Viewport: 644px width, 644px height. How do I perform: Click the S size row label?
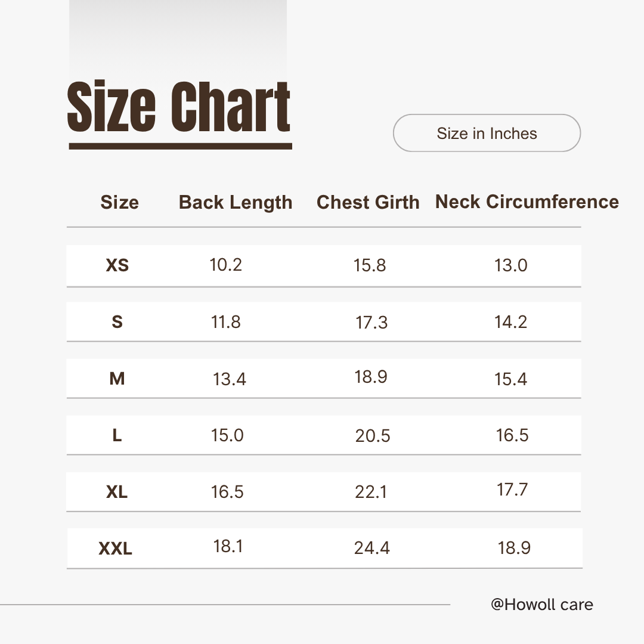click(117, 322)
